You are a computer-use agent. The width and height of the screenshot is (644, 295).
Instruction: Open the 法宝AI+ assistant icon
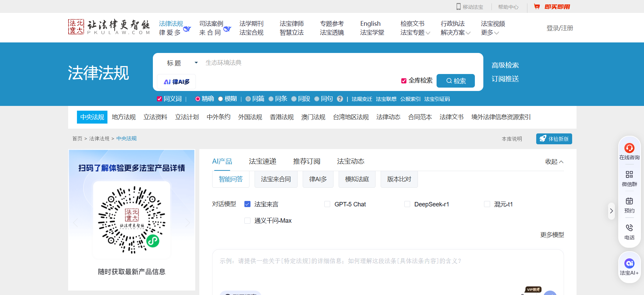(629, 263)
